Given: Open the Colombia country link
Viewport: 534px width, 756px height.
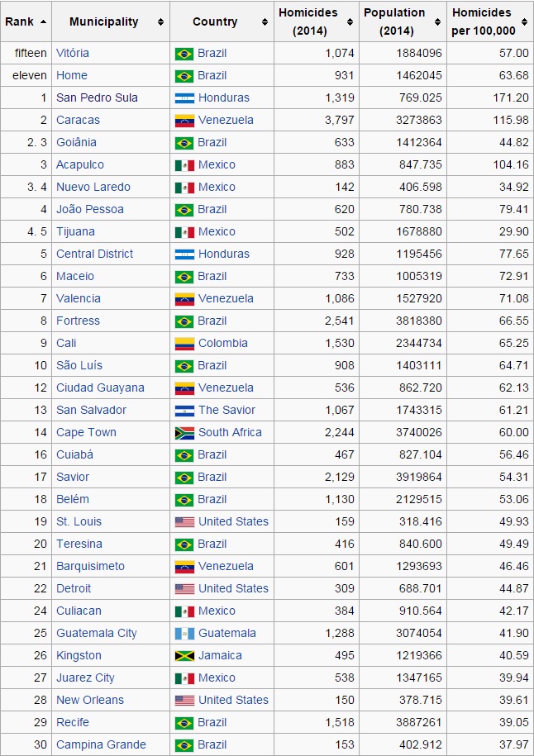Looking at the screenshot, I should click(223, 343).
